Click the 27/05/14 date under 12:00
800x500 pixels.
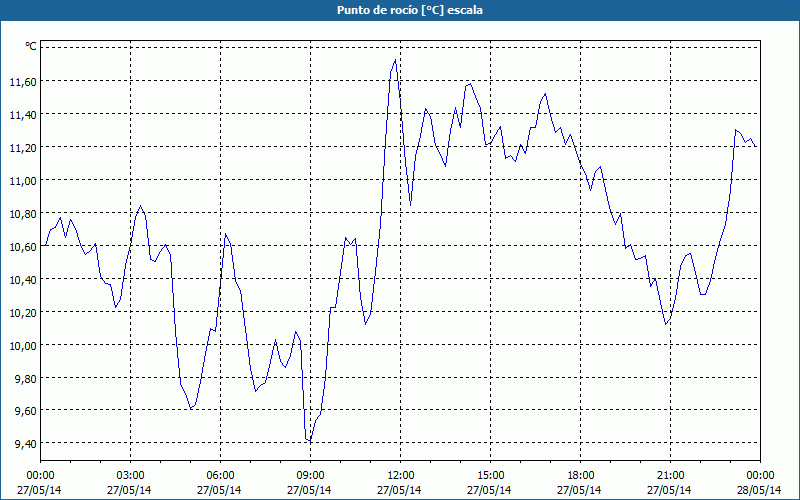pos(399,490)
